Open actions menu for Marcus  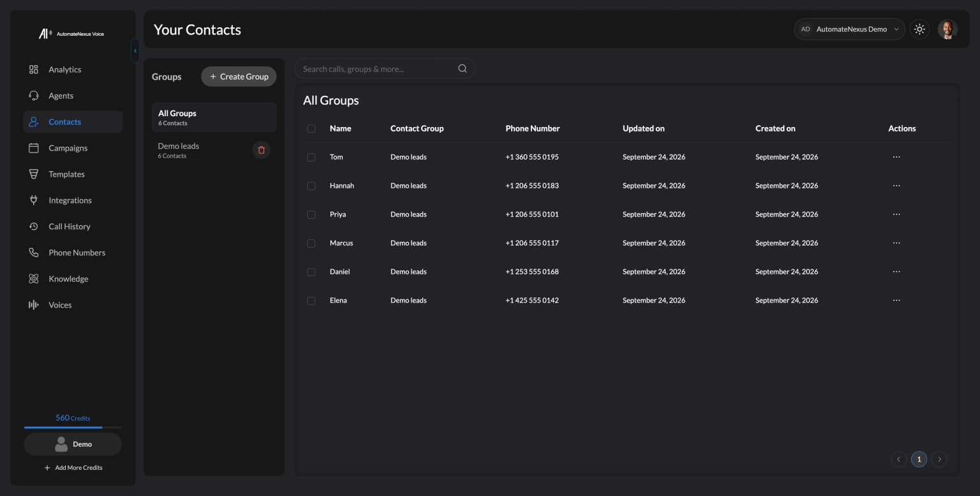896,243
